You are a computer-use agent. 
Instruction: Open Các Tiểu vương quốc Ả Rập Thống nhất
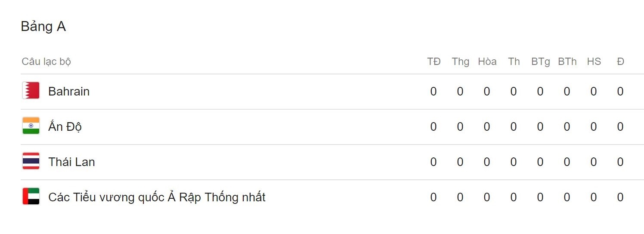(x=157, y=197)
